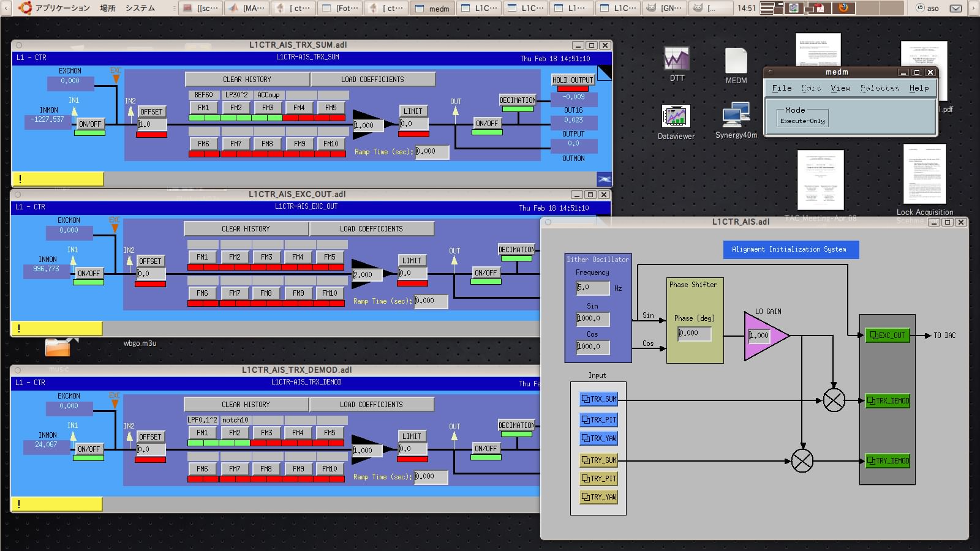Viewport: 980px width, 551px height.
Task: Open the アプリケーション menu
Action: tap(62, 8)
